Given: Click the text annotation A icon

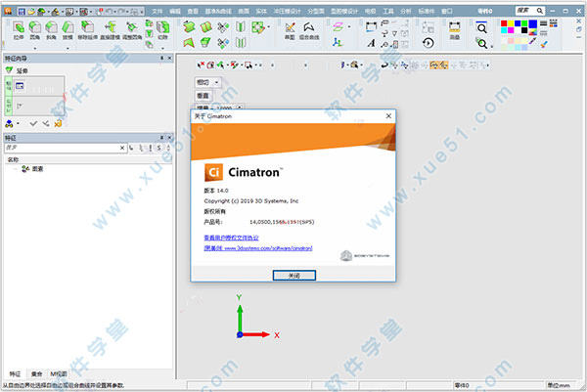Looking at the screenshot, I should (372, 43).
